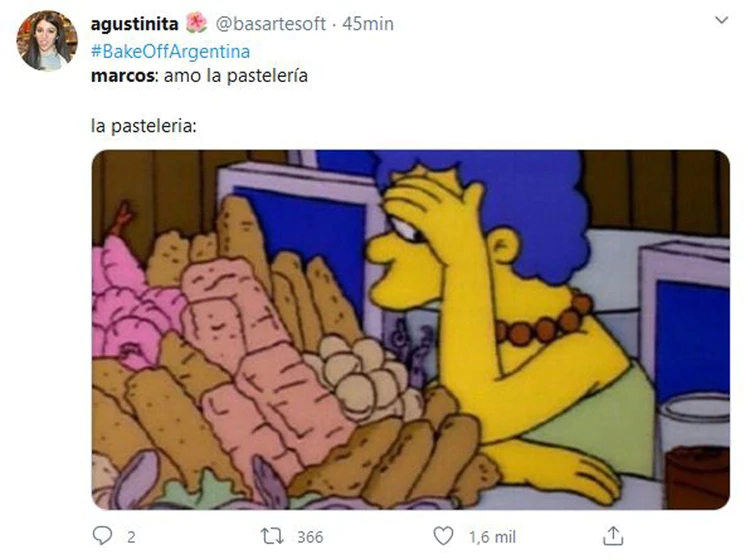View the 366 retweet count
The width and height of the screenshot is (750, 559).
coord(310,537)
